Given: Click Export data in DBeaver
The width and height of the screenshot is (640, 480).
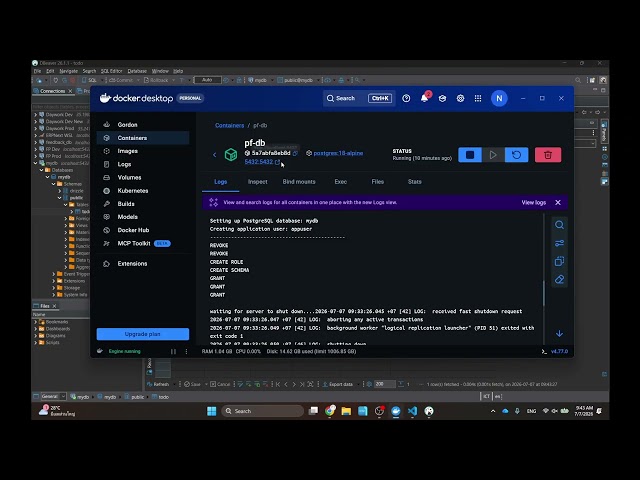Looking at the screenshot, I should pyautogui.click(x=338, y=384).
